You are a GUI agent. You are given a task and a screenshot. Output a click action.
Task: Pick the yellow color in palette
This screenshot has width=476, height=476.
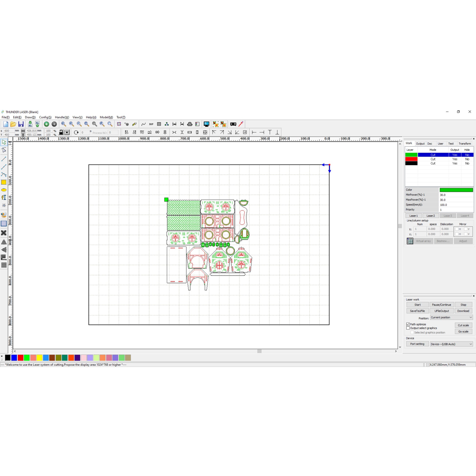[x=39, y=358]
